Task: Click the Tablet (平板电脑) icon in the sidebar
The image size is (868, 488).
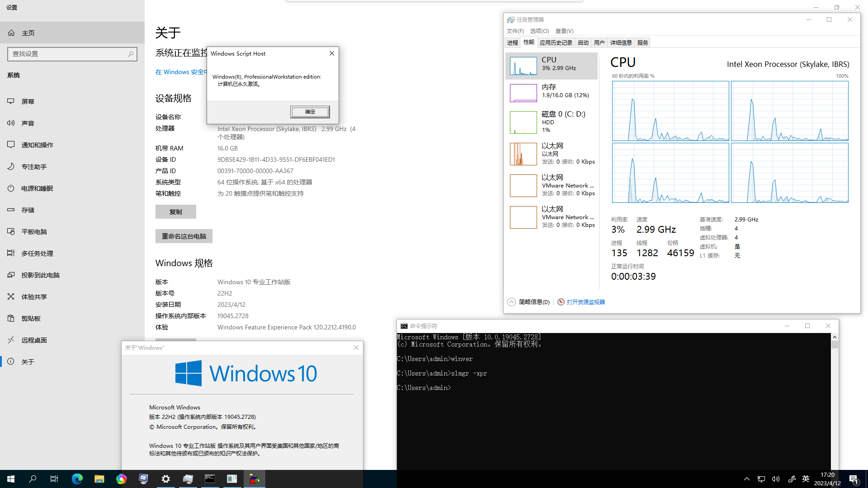Action: tap(11, 231)
